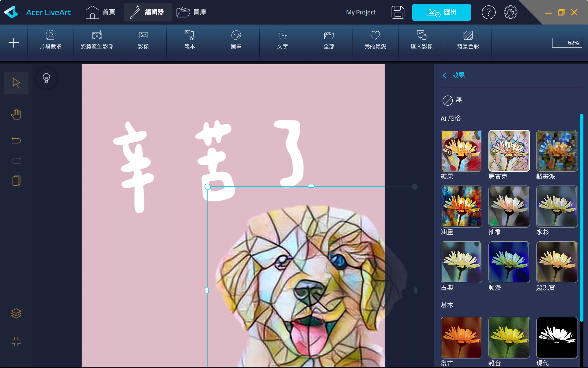Image resolution: width=588 pixels, height=368 pixels.
Task: Open the layers stack icon
Action: 16,313
